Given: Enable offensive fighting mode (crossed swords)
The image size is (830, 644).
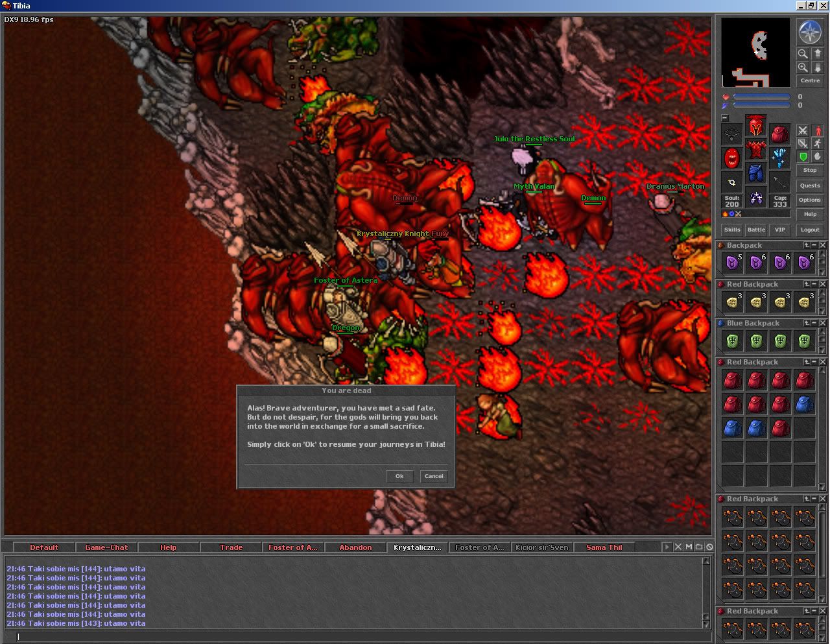Looking at the screenshot, I should (803, 130).
